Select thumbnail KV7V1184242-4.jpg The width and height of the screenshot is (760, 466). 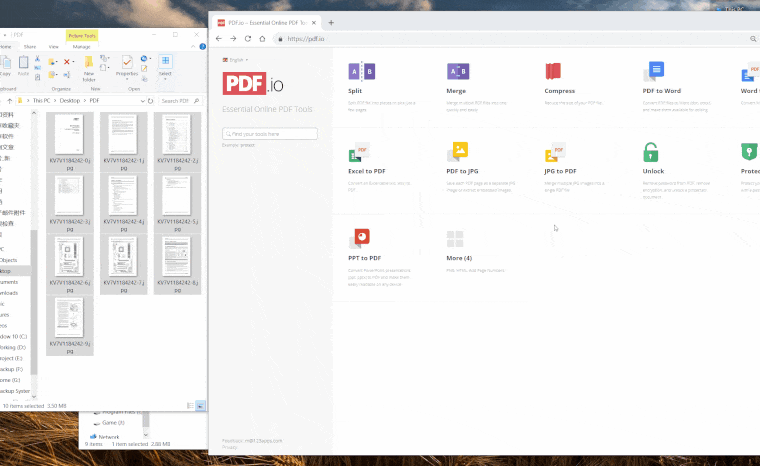124,203
